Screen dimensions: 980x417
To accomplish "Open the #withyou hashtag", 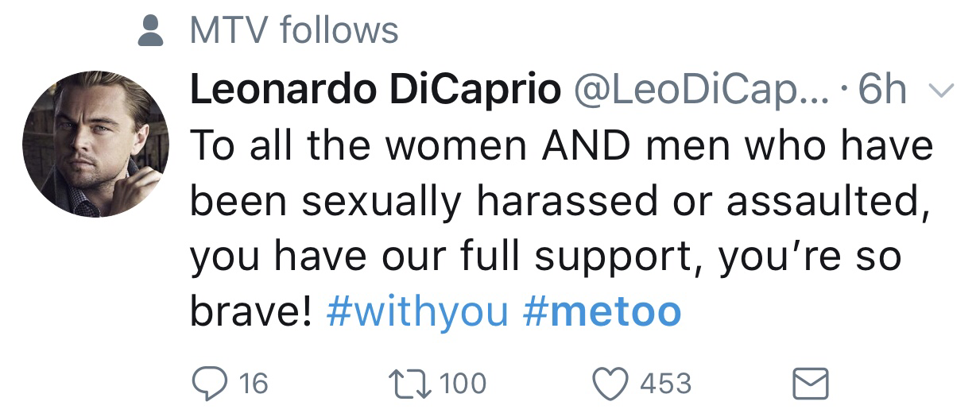I will 418,312.
